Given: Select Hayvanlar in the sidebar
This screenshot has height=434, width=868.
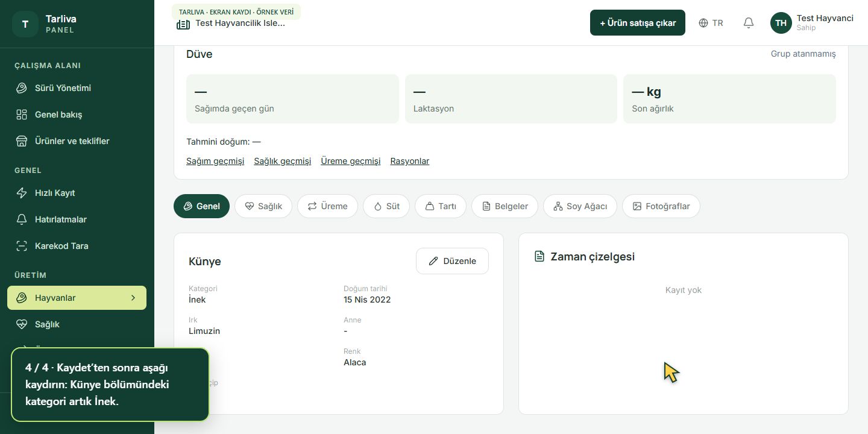Looking at the screenshot, I should [77, 298].
